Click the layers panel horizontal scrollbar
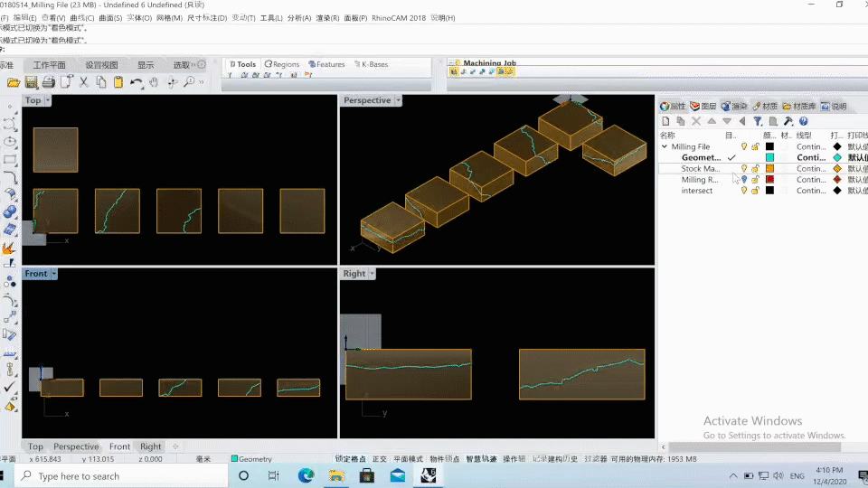 coord(754,446)
